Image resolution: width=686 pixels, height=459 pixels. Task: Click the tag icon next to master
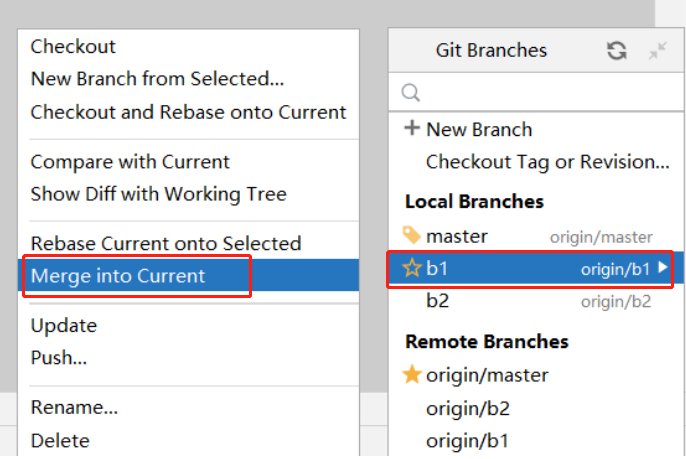[x=412, y=236]
